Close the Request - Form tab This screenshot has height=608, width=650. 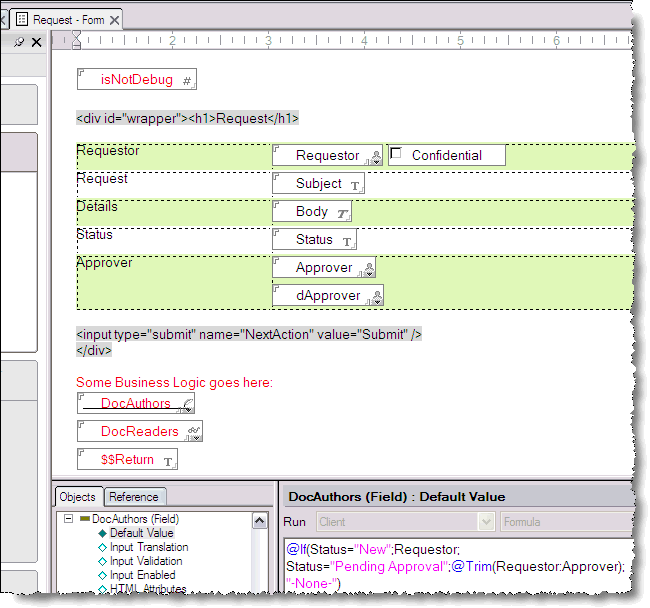click(114, 20)
